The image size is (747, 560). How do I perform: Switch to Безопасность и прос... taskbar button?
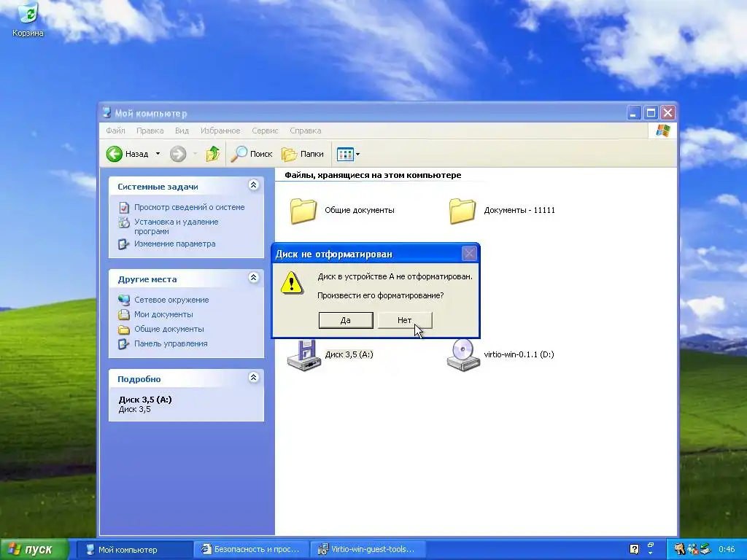(252, 550)
